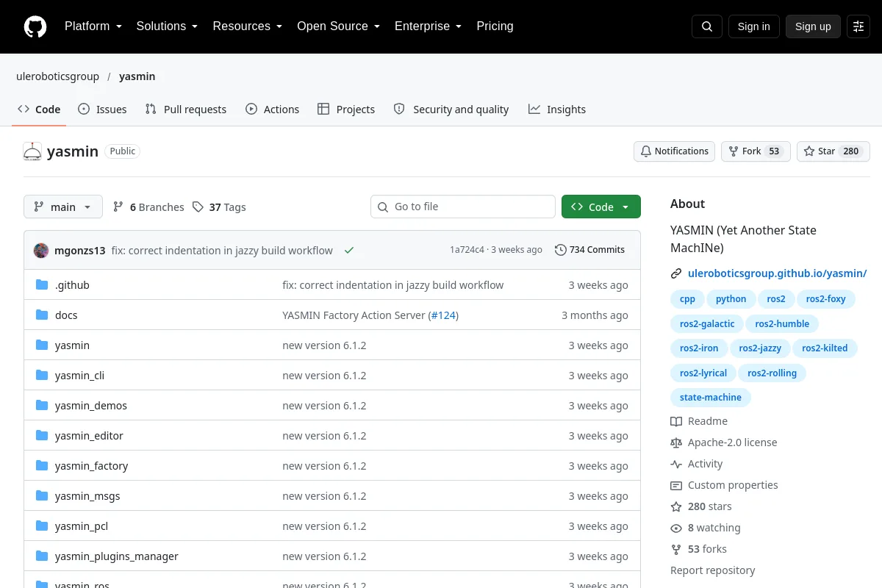Open the yasmin_pcl folder
882x588 pixels.
(x=82, y=526)
